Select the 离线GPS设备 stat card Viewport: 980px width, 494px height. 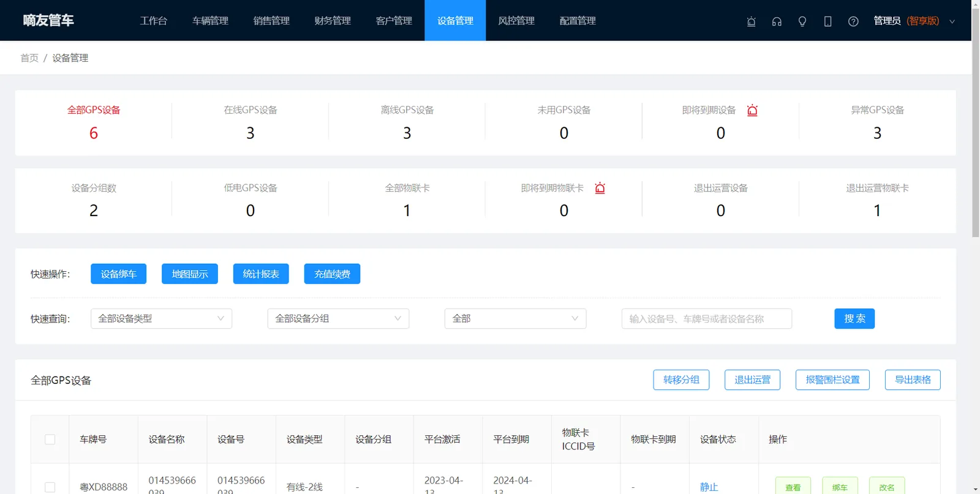pos(407,122)
